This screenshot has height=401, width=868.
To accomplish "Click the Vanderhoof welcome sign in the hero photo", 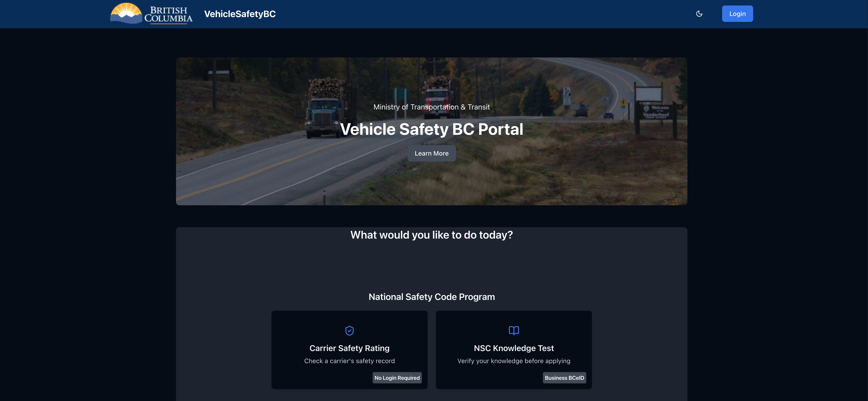I will tap(655, 111).
